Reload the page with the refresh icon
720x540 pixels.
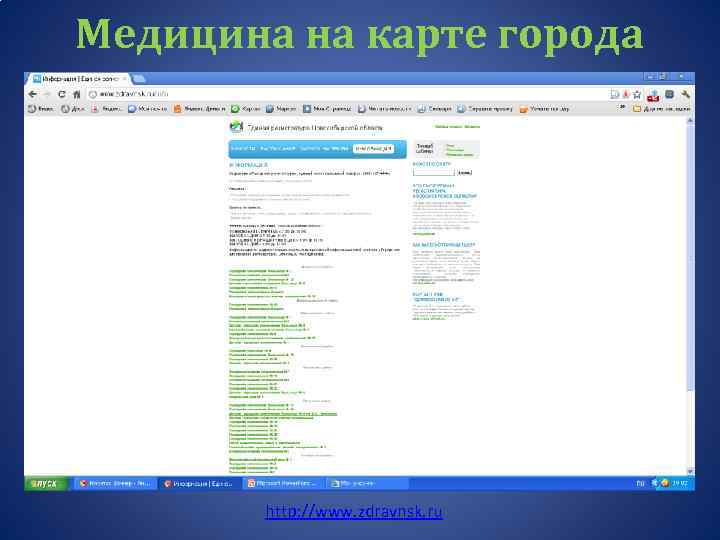click(x=62, y=94)
